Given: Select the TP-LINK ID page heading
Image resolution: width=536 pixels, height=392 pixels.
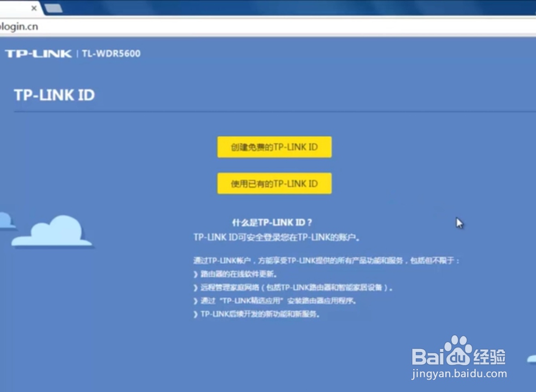Looking at the screenshot, I should [54, 95].
